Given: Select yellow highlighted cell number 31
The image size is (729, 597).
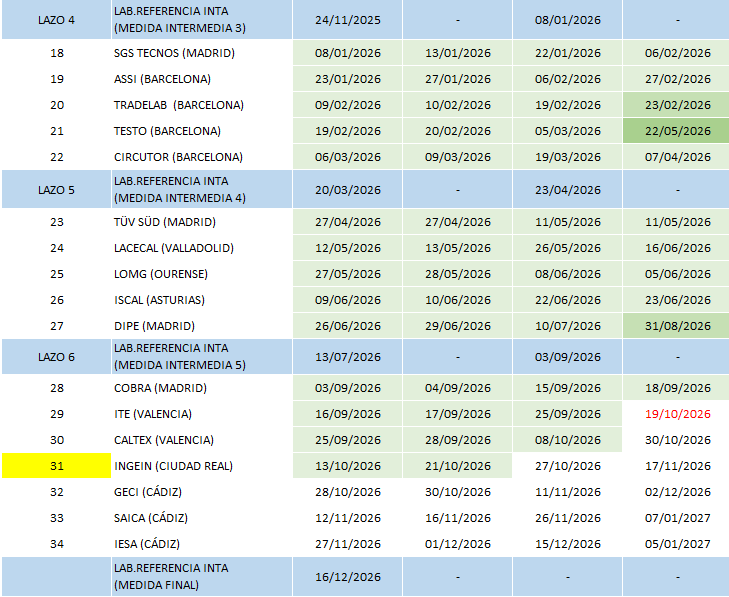Looking at the screenshot, I should [56, 466].
